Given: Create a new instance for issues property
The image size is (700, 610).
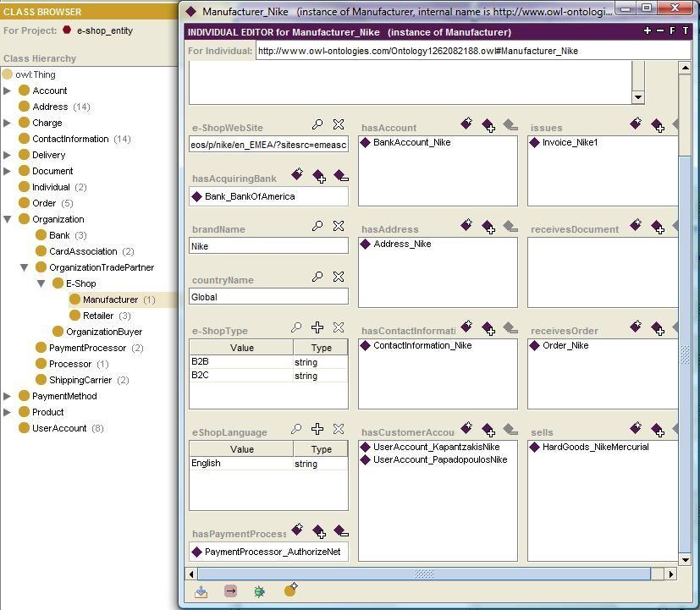Looking at the screenshot, I should point(636,124).
